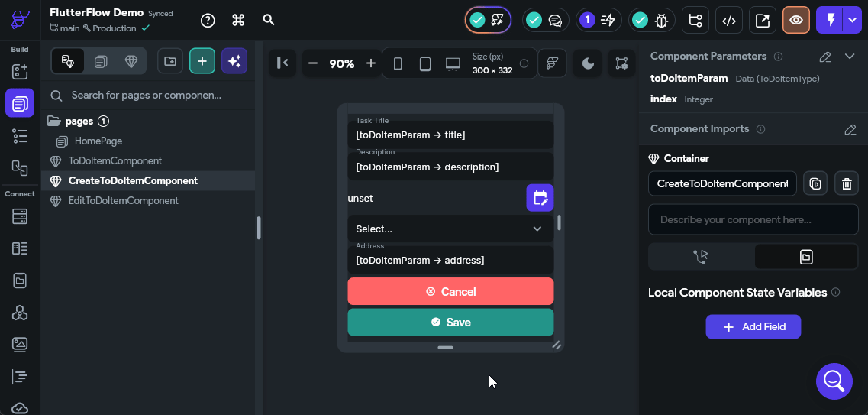
Task: Open keyboard shortcuts command icon
Action: tap(238, 21)
